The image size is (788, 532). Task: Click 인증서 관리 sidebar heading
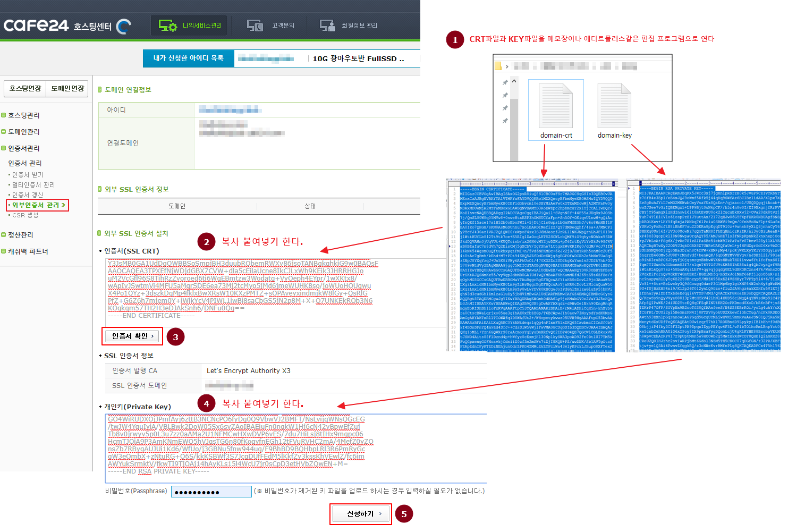pos(25,163)
